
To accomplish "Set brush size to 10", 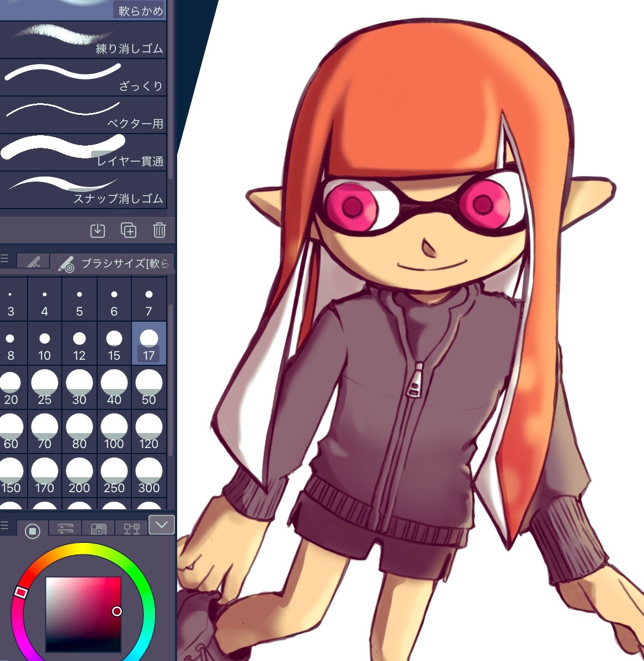I will coord(45,343).
